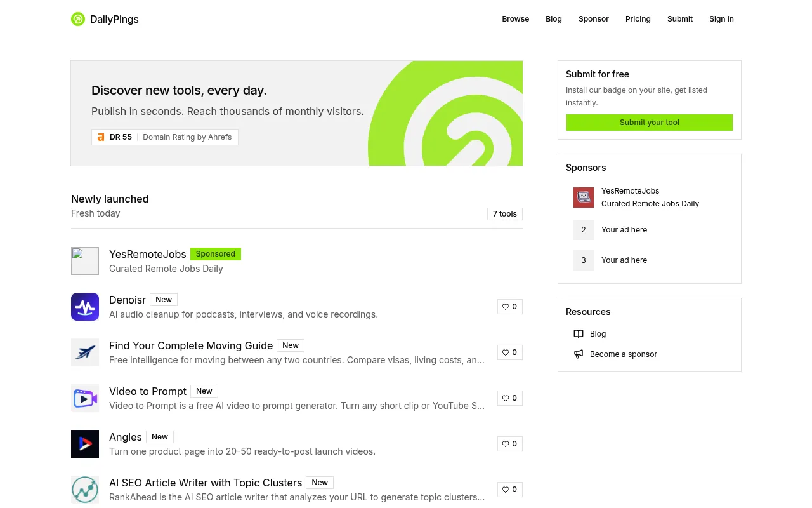Viewport: 812px width, 508px height.
Task: Click Denoisr's 'AI audio cleanup' description
Action: tap(244, 314)
